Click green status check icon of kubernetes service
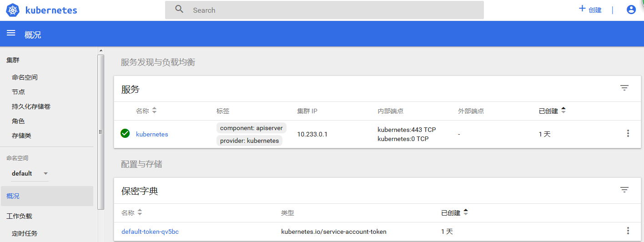644x242 pixels. (125, 133)
